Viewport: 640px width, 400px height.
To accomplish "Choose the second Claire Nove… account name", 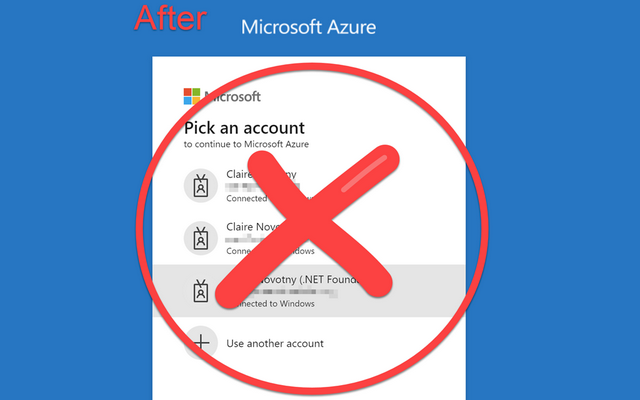I will pos(253,227).
